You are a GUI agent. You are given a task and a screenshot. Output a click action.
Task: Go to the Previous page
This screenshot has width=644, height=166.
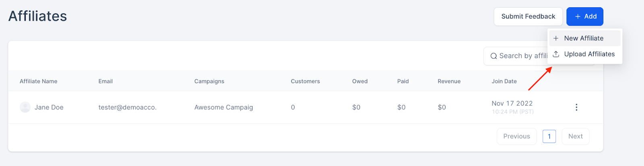[516, 136]
